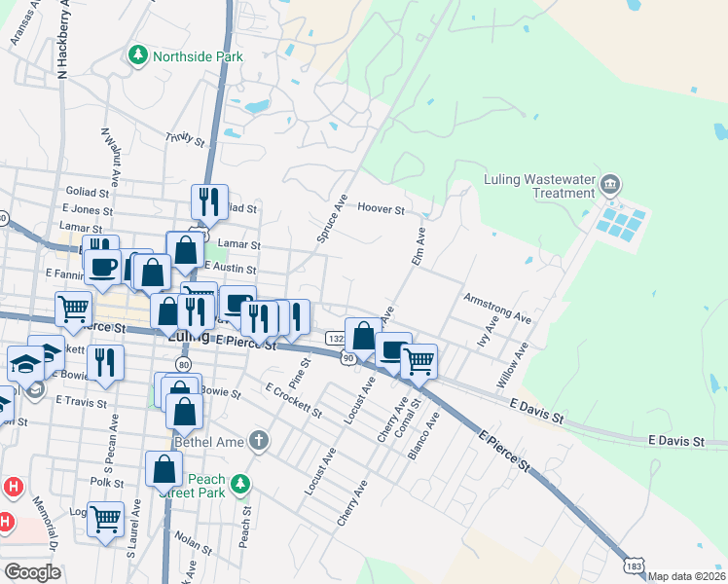Select the Blanco Ave label
The width and height of the screenshot is (728, 584).
[423, 436]
